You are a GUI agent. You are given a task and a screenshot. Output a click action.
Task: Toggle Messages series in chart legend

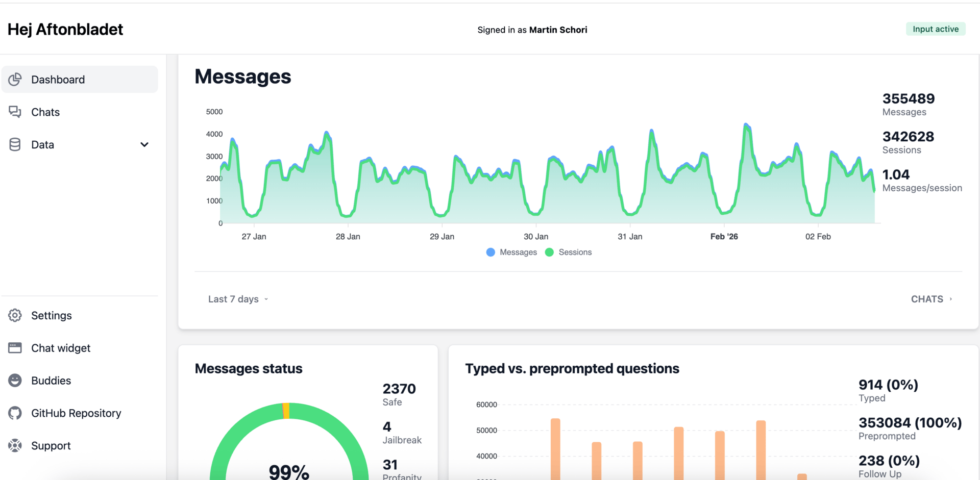(x=512, y=252)
